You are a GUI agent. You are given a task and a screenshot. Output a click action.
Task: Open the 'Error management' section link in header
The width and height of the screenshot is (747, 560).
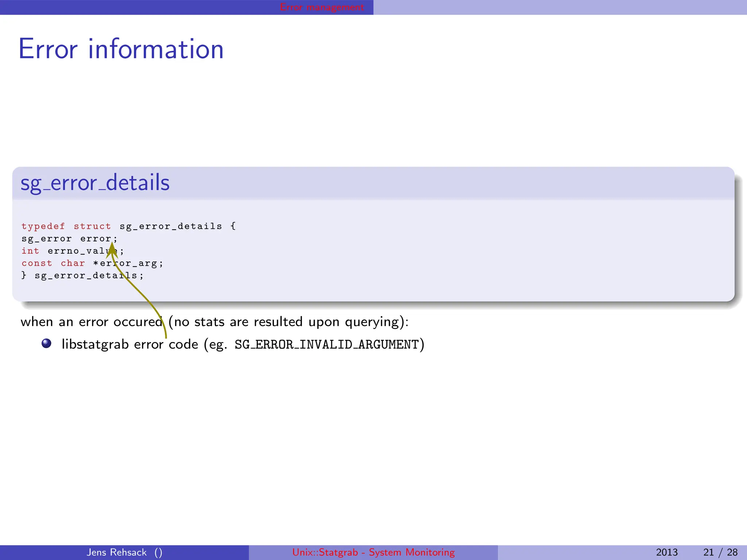tap(322, 7)
